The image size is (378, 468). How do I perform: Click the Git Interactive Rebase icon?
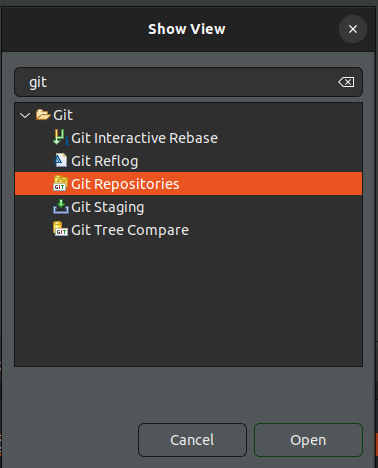(x=61, y=137)
